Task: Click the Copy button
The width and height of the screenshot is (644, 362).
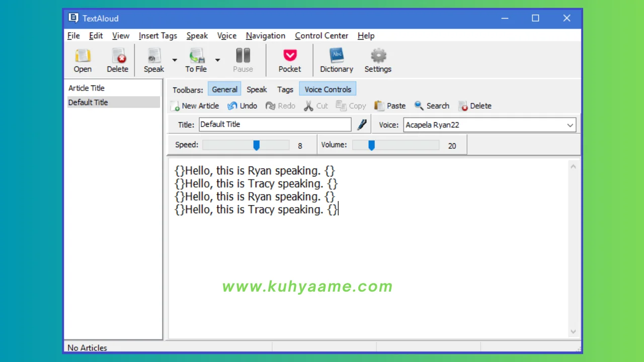Action: pyautogui.click(x=351, y=106)
